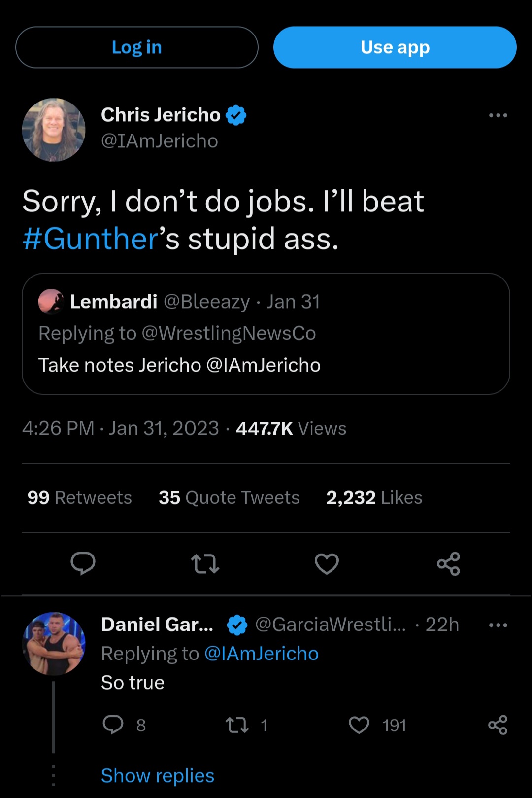Open Daniel Garcia's profile avatar
Screen dimensions: 532x798
tap(54, 643)
